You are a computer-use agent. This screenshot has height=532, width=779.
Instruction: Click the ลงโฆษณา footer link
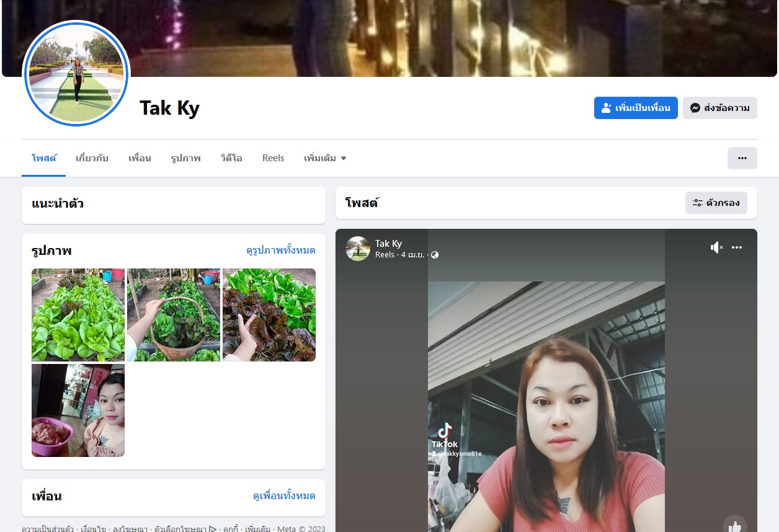click(130, 529)
